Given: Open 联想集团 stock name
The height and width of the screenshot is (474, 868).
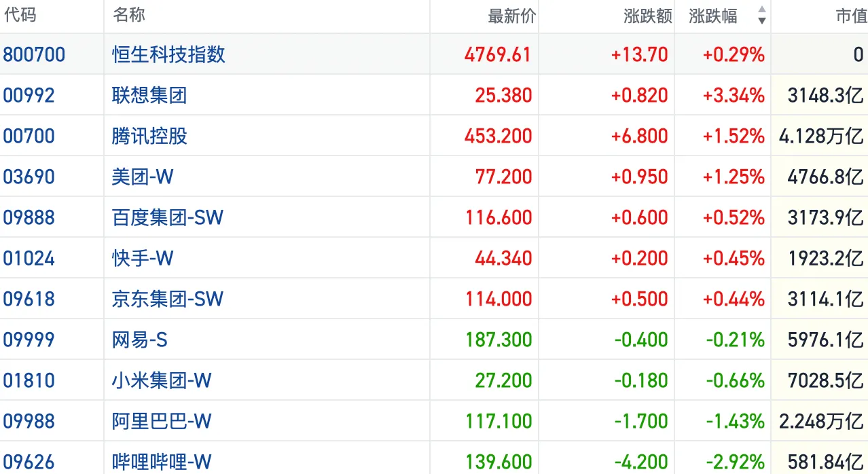Looking at the screenshot, I should pyautogui.click(x=149, y=95).
